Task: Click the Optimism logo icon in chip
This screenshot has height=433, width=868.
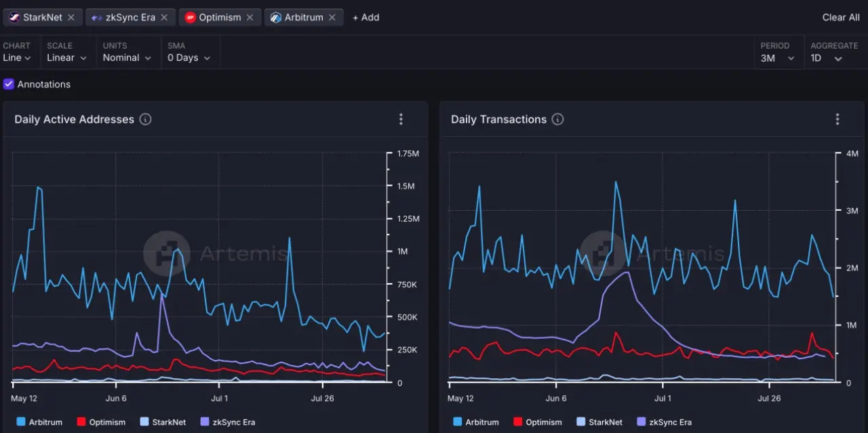Action: [191, 18]
